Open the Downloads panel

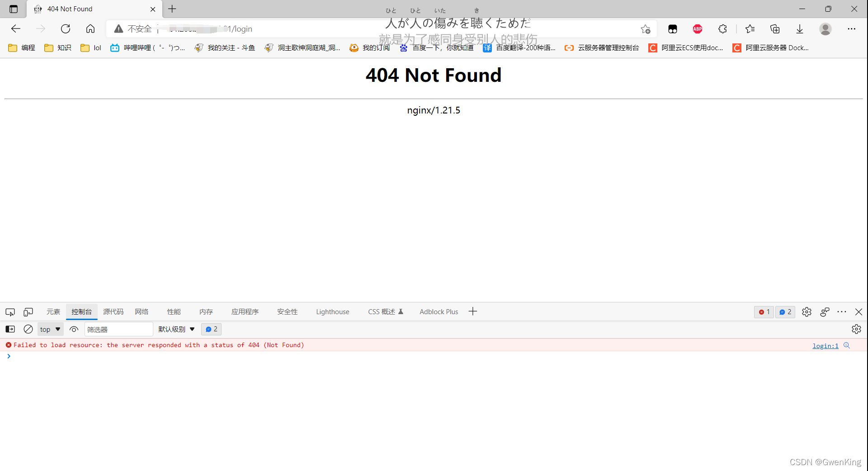click(x=800, y=29)
